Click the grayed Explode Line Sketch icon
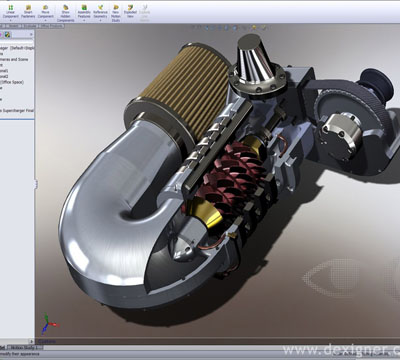 click(144, 7)
